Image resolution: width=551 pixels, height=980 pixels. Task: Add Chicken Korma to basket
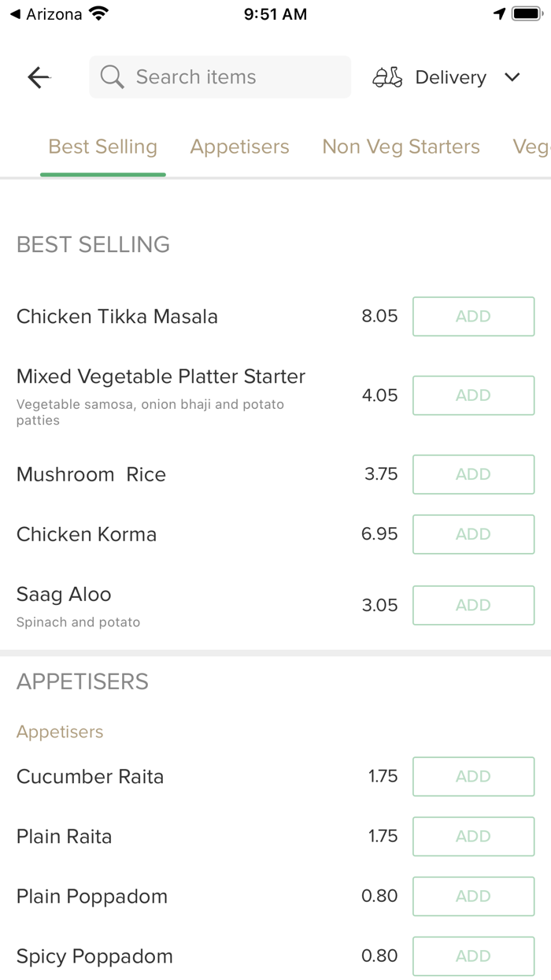pyautogui.click(x=473, y=534)
